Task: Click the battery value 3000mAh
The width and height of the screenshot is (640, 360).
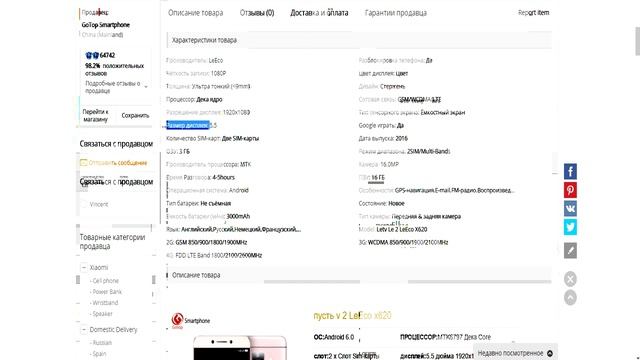Action: coord(238,216)
